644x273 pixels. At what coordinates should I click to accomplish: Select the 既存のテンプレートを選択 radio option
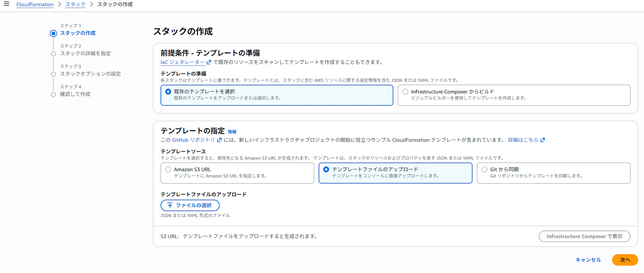(168, 92)
